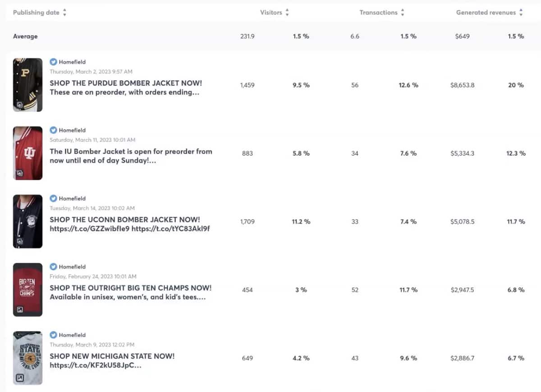Click media icon on Purdue jacket thumbnail

tap(19, 105)
